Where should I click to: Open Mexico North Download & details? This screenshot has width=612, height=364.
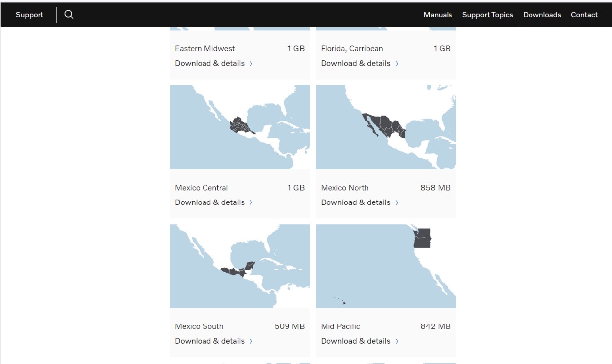click(360, 202)
